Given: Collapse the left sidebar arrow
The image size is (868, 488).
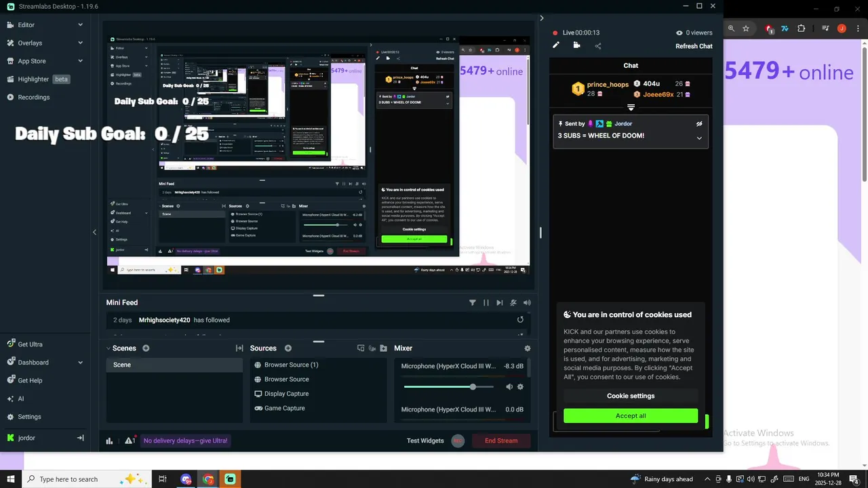Looking at the screenshot, I should tap(94, 232).
